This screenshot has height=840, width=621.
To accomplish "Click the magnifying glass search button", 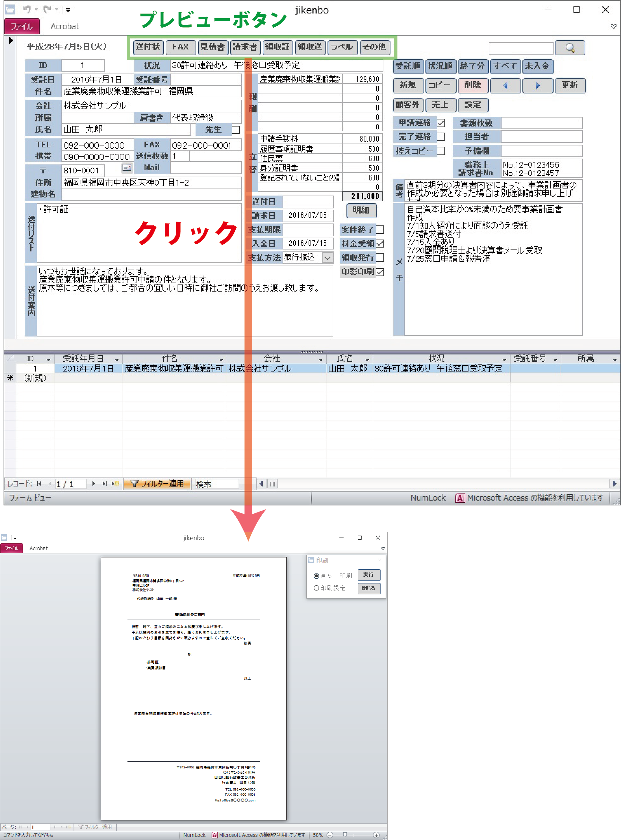I will [x=570, y=48].
